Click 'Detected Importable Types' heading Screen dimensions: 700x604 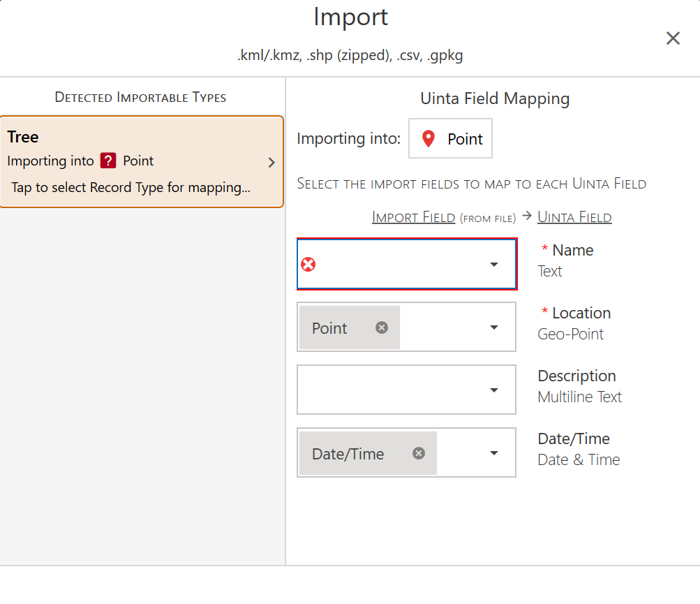click(140, 97)
